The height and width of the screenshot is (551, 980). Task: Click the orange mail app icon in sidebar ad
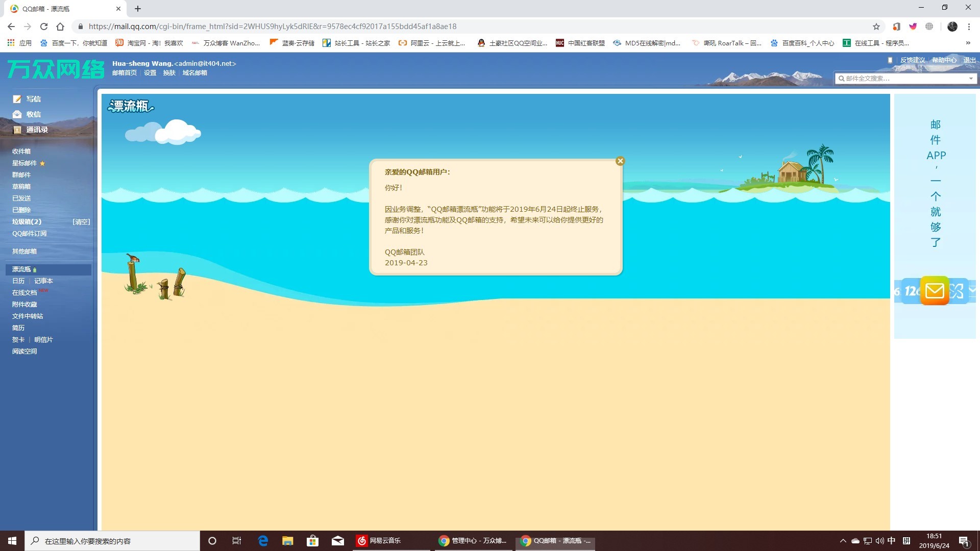tap(934, 291)
